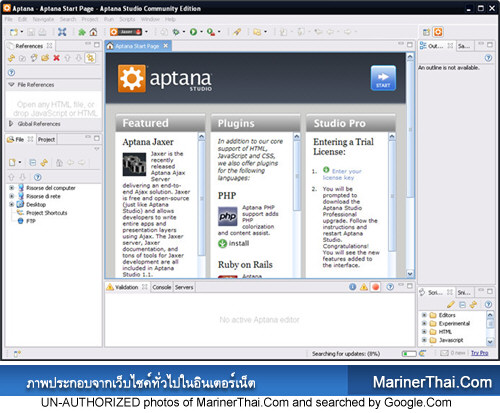Click the rocket launch toolbar icon
This screenshot has width=500, height=413.
(237, 32)
